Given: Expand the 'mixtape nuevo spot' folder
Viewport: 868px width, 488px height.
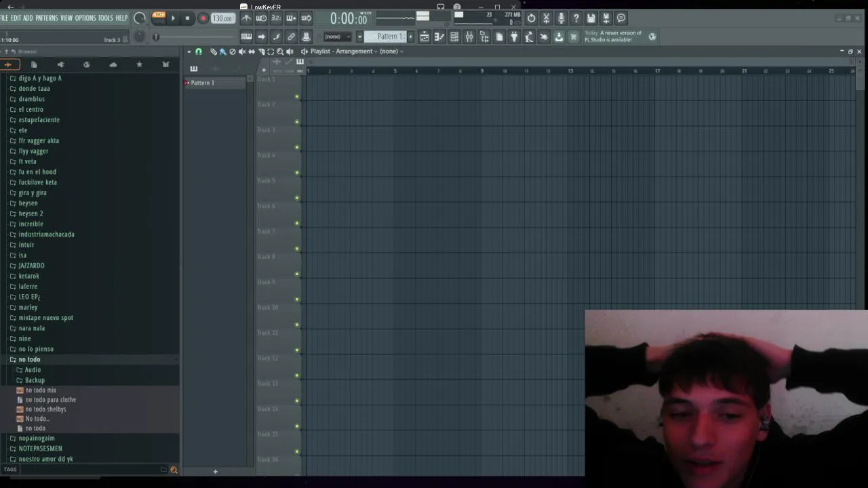Looking at the screenshot, I should click(45, 317).
